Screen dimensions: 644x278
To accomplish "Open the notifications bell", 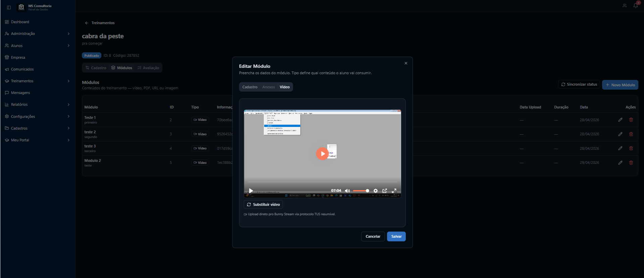I will point(636,5).
